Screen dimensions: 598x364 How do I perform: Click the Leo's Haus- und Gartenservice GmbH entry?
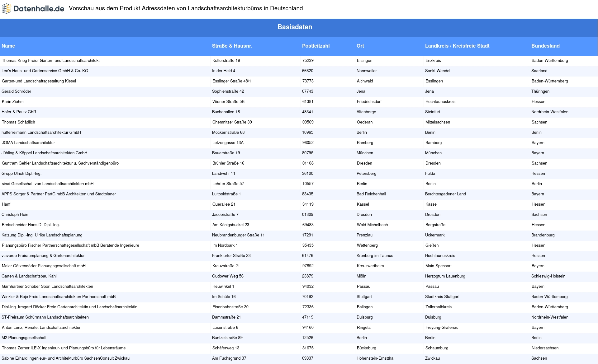(45, 71)
